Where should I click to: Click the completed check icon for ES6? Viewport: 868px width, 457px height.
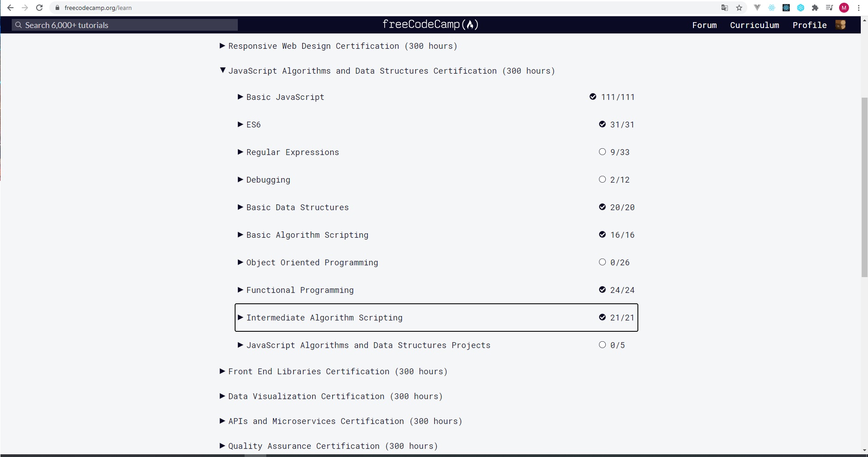click(x=602, y=124)
